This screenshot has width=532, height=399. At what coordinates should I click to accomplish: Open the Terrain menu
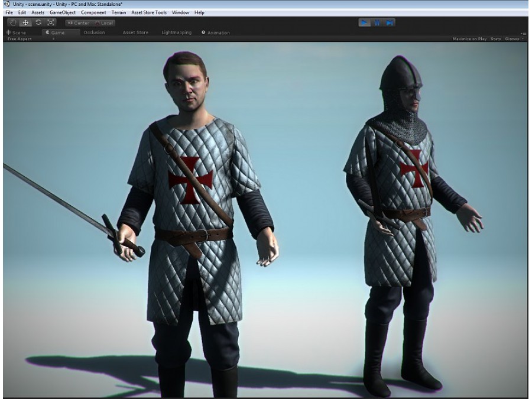click(x=118, y=12)
